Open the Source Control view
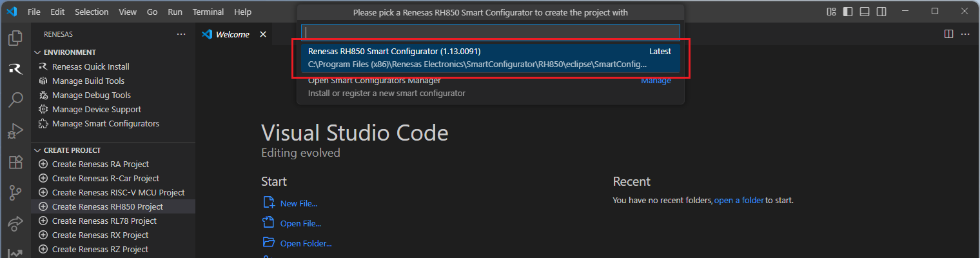This screenshot has height=258, width=980. tap(15, 193)
